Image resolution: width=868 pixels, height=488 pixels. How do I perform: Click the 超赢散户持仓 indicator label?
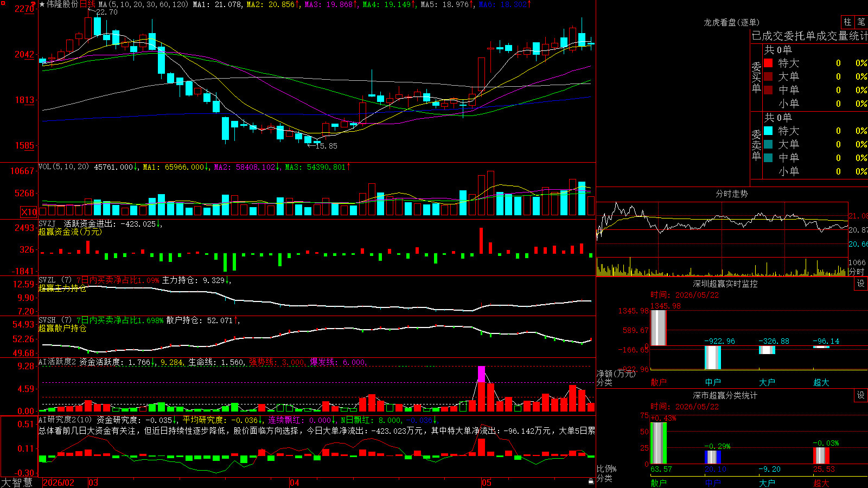click(62, 328)
